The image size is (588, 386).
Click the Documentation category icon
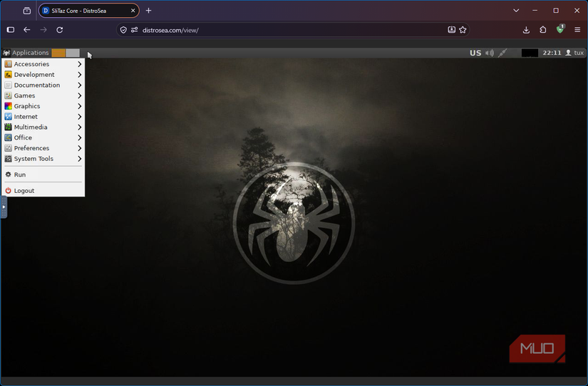coord(9,85)
